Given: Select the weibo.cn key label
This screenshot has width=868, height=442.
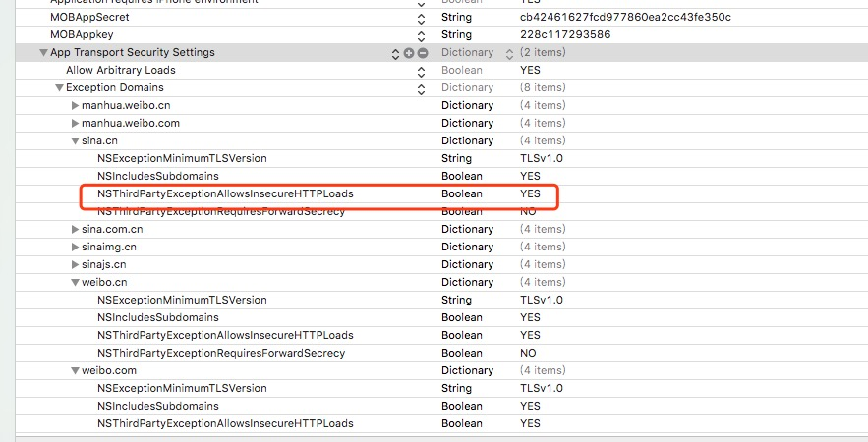Looking at the screenshot, I should (x=104, y=283).
